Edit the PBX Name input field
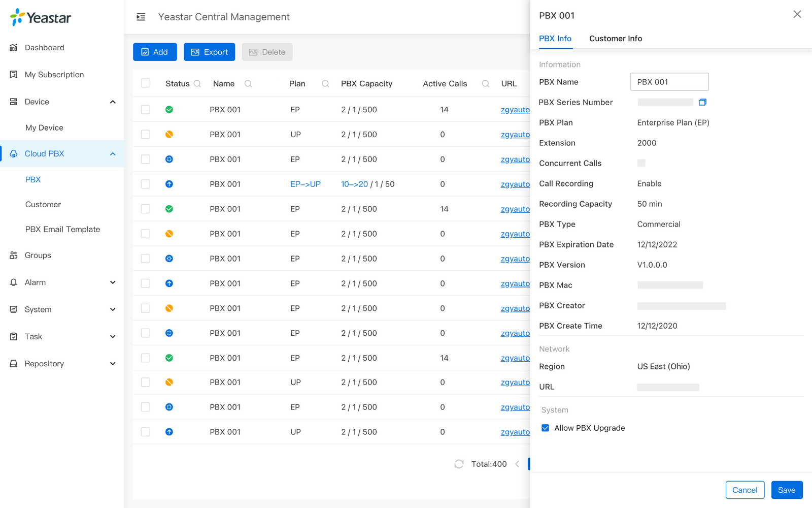 [x=669, y=82]
